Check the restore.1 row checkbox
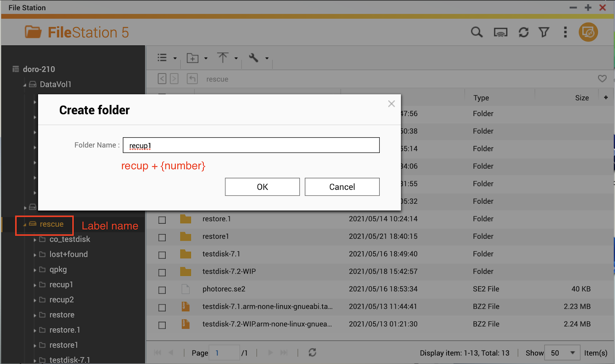The image size is (615, 364). coord(162,220)
